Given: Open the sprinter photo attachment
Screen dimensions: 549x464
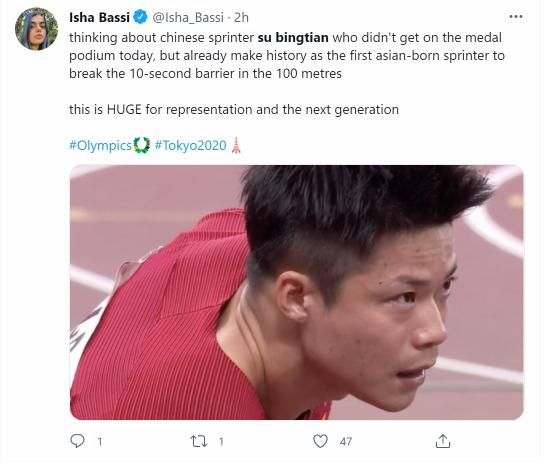Looking at the screenshot, I should point(297,292).
